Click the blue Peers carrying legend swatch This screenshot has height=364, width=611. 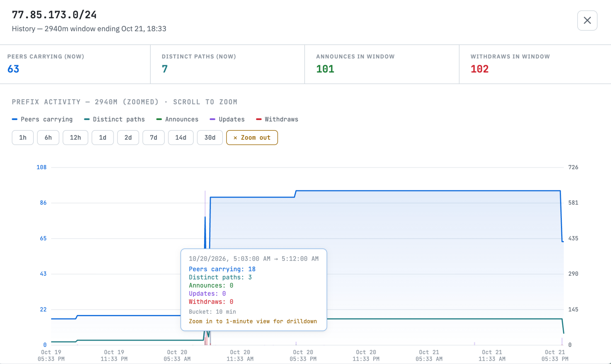(x=15, y=119)
